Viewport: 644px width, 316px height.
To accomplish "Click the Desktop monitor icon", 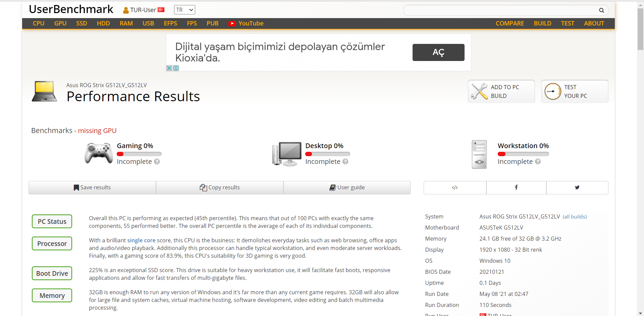I will pyautogui.click(x=287, y=154).
